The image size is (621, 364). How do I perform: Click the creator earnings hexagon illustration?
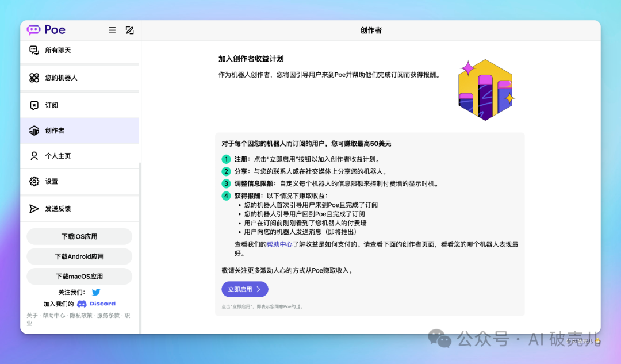(x=485, y=90)
